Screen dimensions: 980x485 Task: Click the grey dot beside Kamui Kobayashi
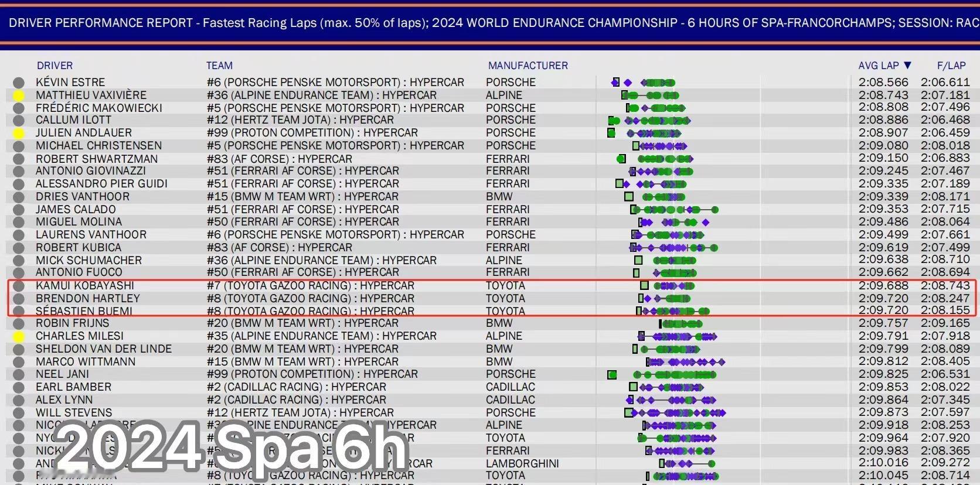(x=19, y=286)
